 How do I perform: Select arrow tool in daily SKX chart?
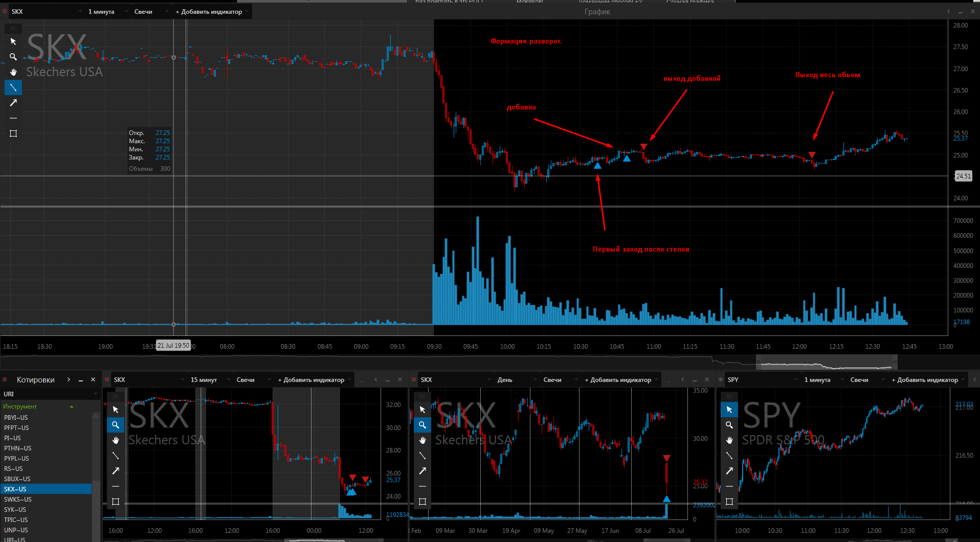(422, 471)
